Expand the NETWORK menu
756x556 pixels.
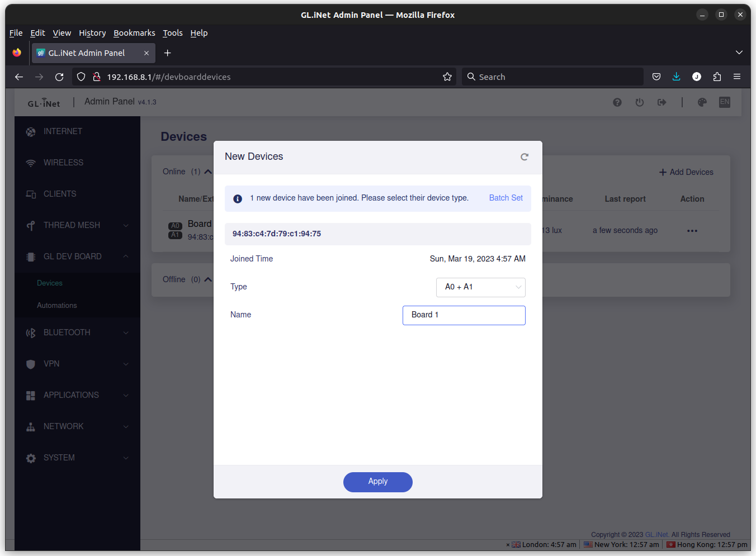pyautogui.click(x=77, y=426)
